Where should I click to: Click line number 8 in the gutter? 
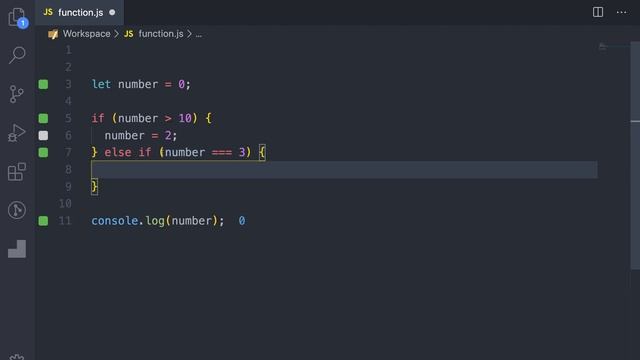point(68,169)
